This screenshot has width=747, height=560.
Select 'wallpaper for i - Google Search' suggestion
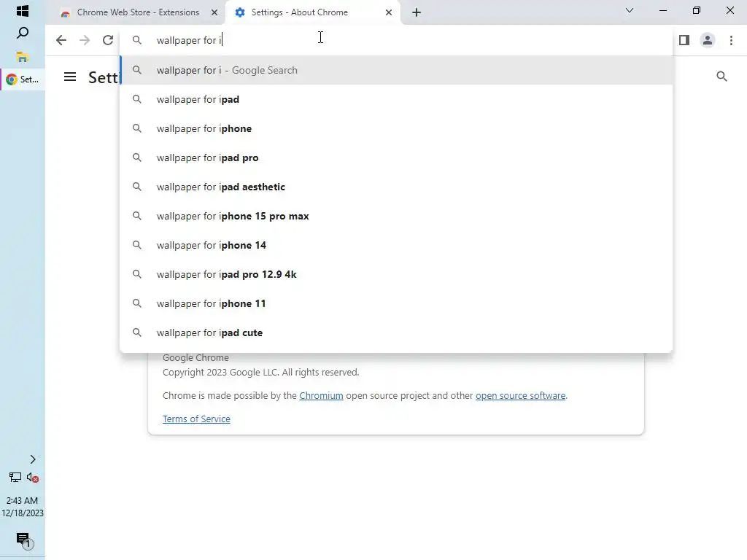396,71
